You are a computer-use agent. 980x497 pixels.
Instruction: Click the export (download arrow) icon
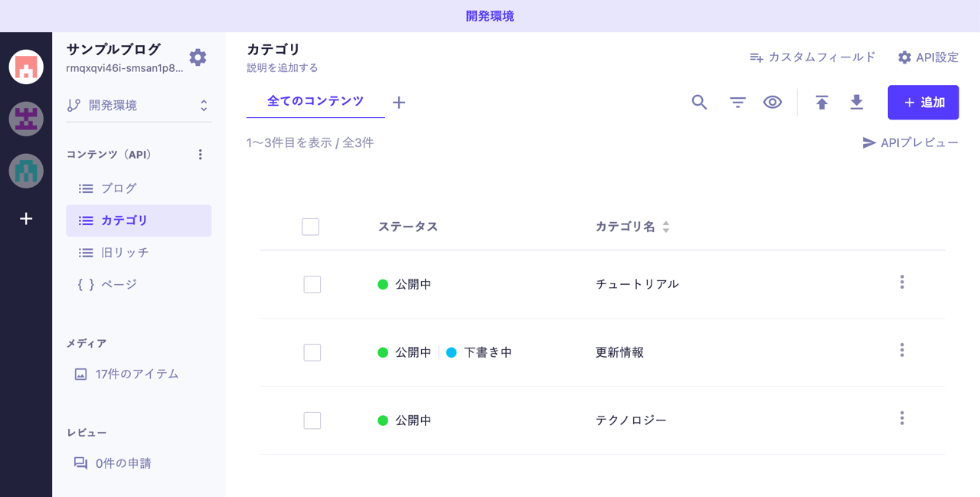click(x=856, y=102)
